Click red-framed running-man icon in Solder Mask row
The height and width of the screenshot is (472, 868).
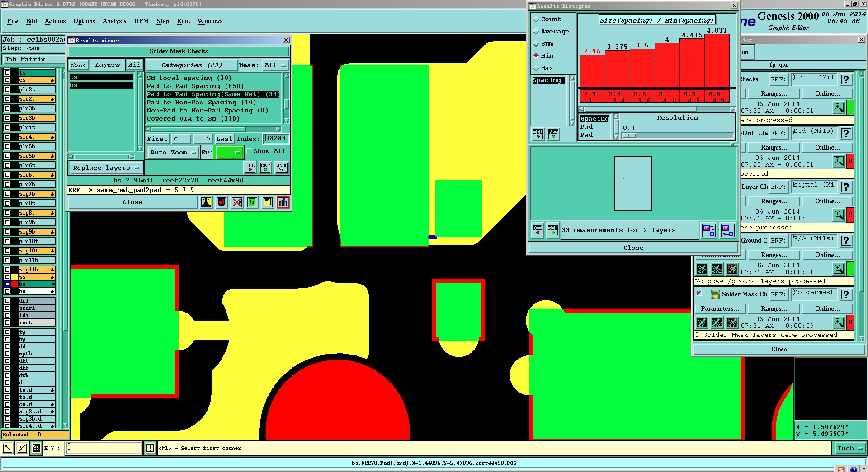732,322
